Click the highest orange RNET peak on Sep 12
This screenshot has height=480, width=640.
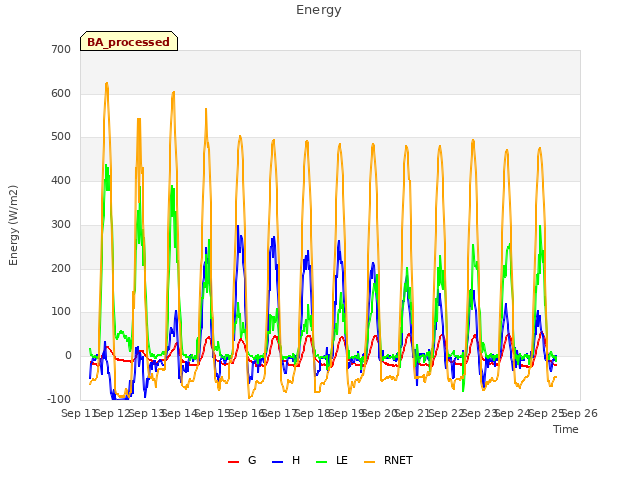point(107,83)
